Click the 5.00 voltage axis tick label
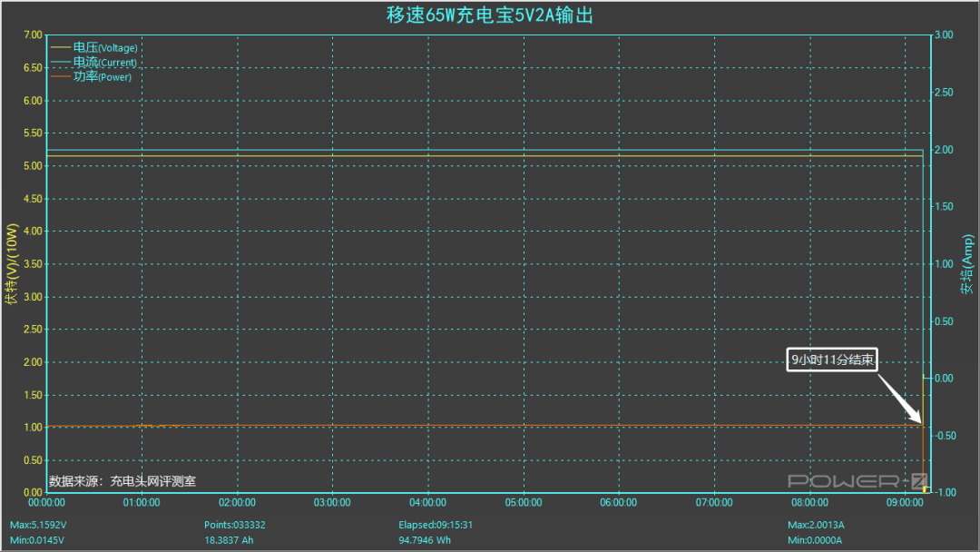 coord(34,165)
